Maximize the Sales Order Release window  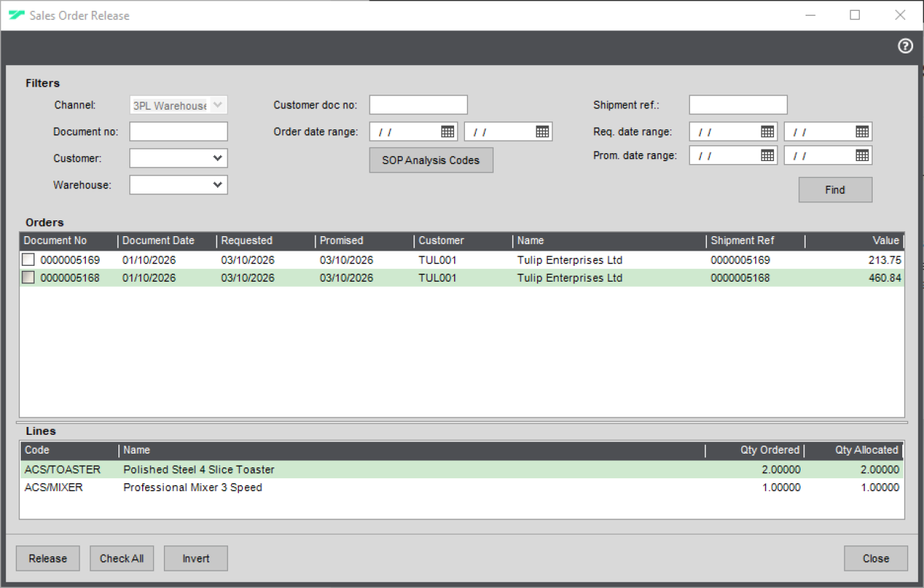(855, 15)
